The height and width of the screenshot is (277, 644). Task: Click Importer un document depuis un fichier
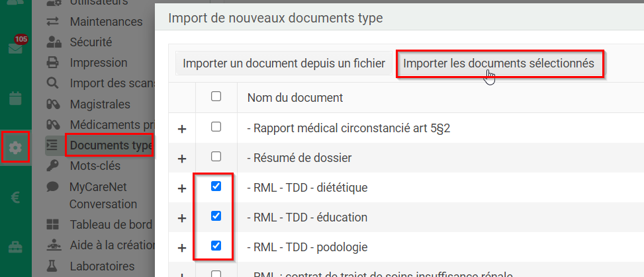[x=284, y=63]
